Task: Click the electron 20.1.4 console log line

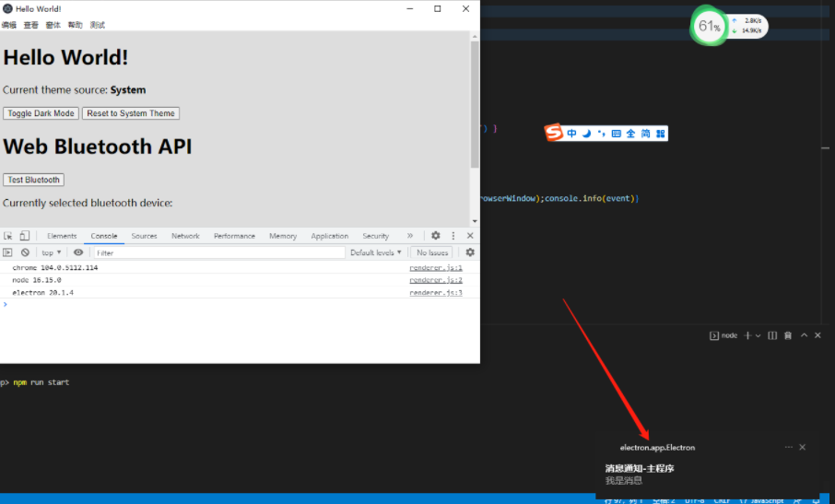Action: pos(43,293)
